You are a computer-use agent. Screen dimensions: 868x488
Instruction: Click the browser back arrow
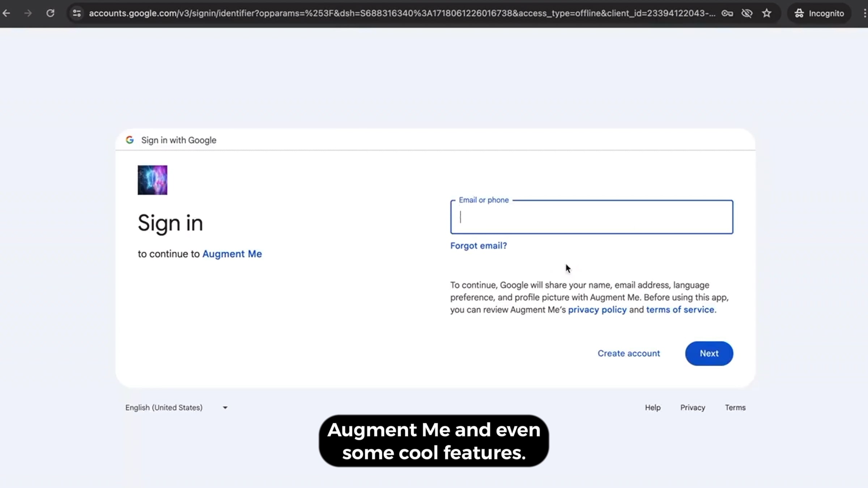(x=7, y=13)
